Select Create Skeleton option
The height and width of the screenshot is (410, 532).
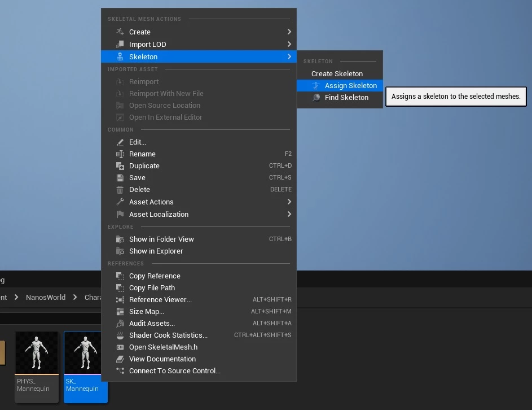(x=337, y=74)
